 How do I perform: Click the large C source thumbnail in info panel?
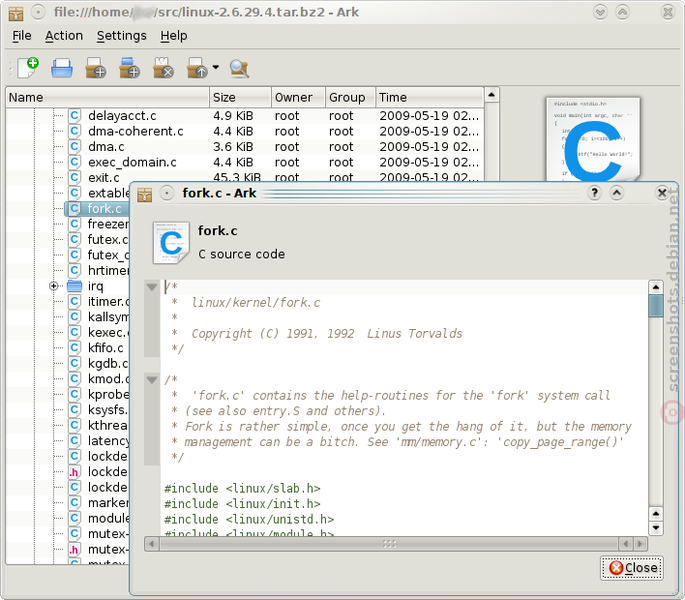[593, 139]
